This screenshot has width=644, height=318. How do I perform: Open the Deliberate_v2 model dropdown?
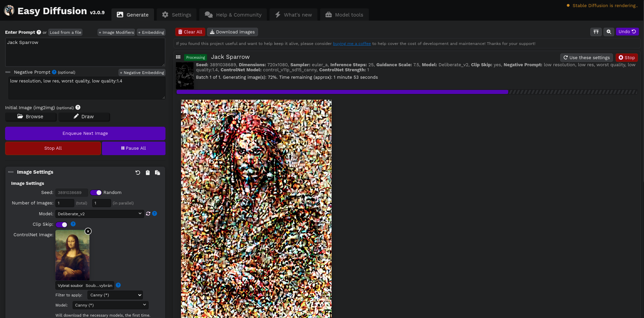coord(100,214)
